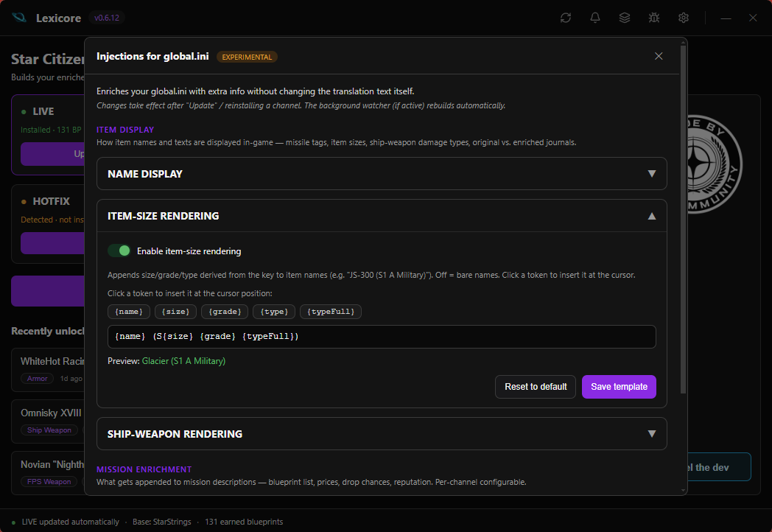Image resolution: width=772 pixels, height=532 pixels.
Task: Click the dialog vertical scrollbar
Action: (x=683, y=219)
